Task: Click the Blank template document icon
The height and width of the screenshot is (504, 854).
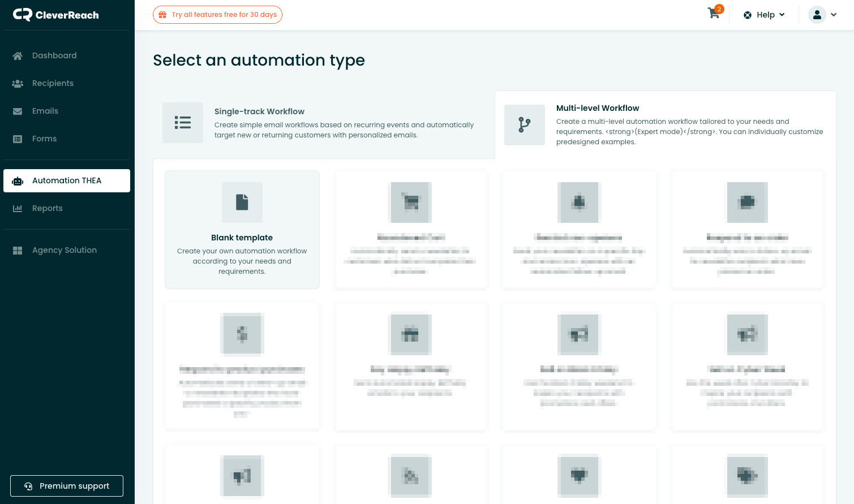Action: coord(242,202)
